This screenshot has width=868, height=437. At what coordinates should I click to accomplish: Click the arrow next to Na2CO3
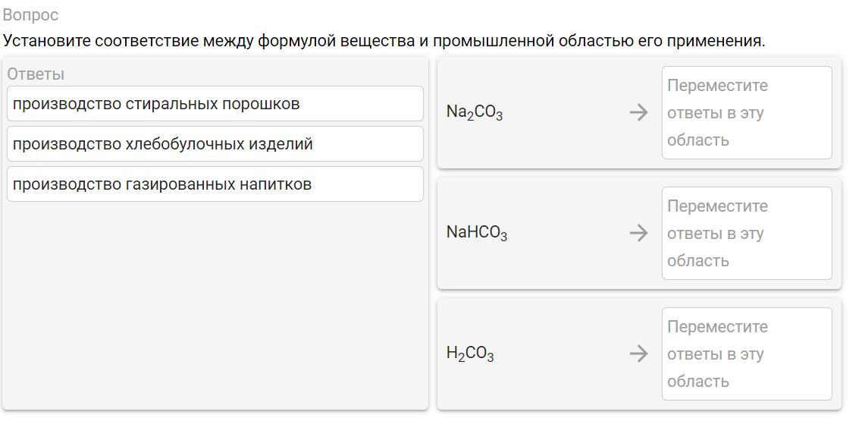tap(638, 112)
